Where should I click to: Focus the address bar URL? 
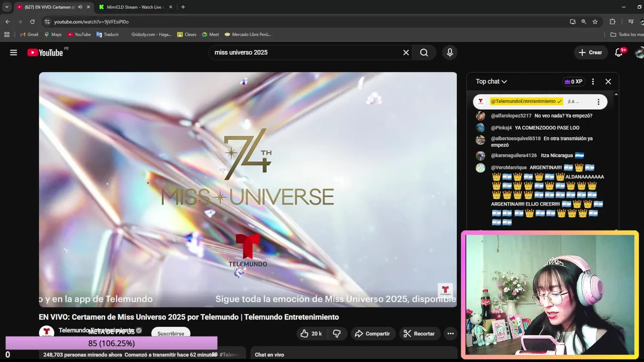tap(92, 22)
